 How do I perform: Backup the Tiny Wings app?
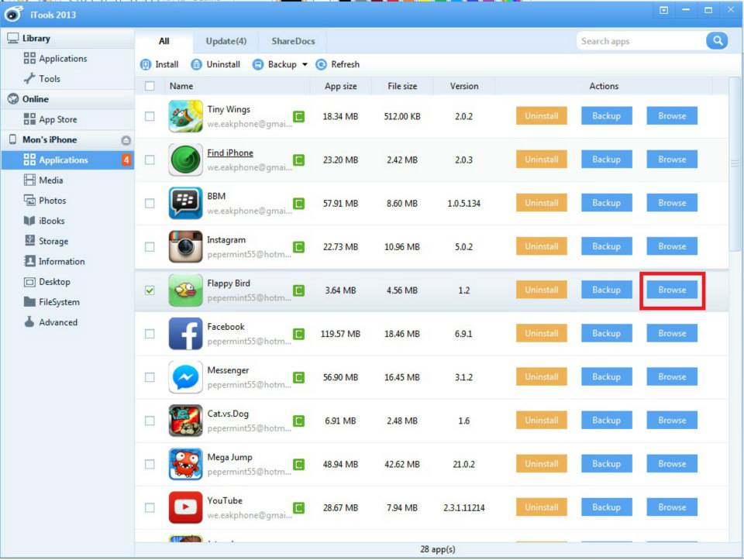pos(606,115)
